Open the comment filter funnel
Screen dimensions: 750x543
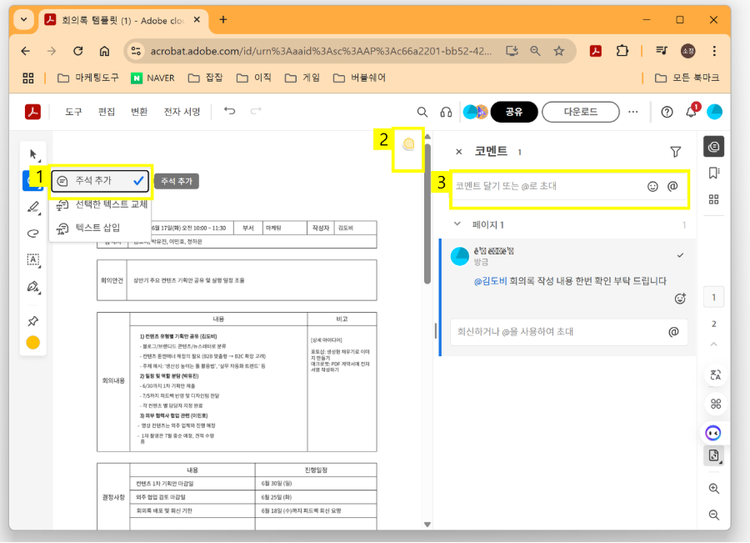675,152
